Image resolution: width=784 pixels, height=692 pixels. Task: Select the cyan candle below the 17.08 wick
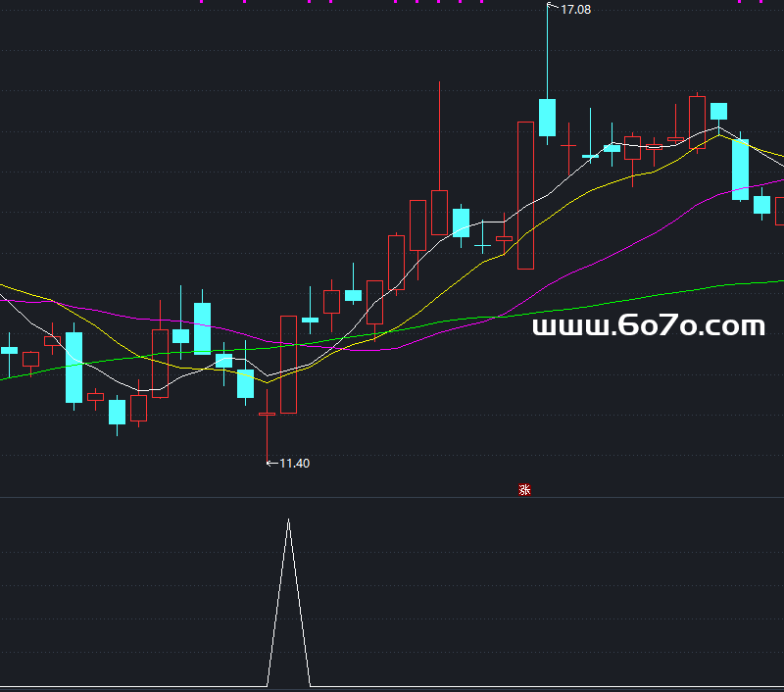coord(547,117)
